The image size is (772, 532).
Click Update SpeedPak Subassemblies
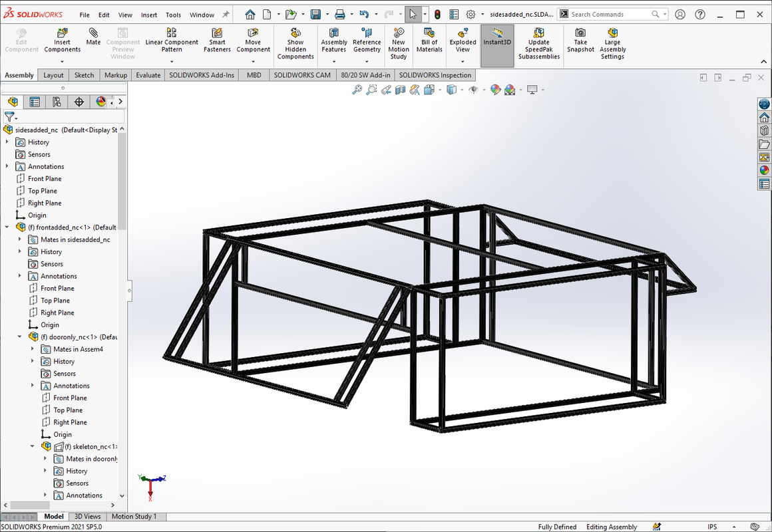[x=538, y=43]
